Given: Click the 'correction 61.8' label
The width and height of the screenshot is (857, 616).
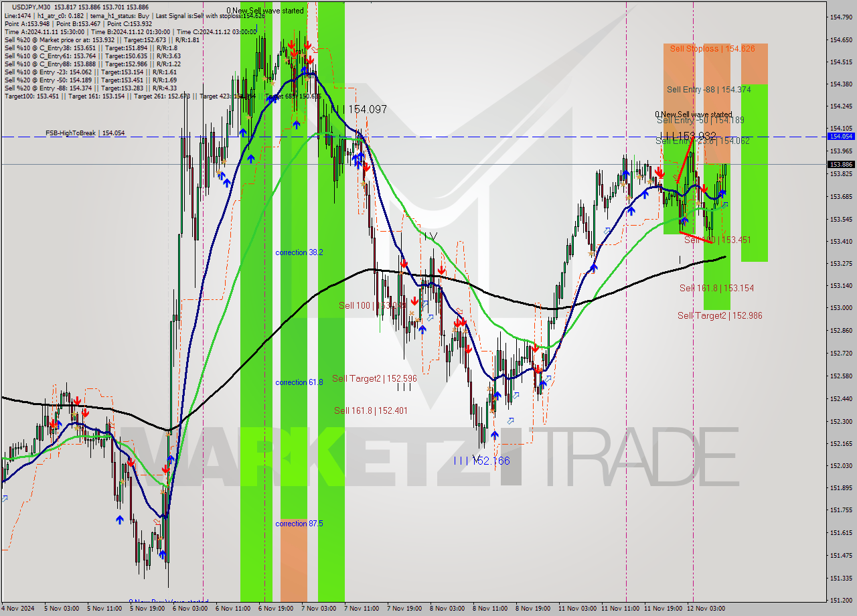Looking at the screenshot, I should click(299, 382).
